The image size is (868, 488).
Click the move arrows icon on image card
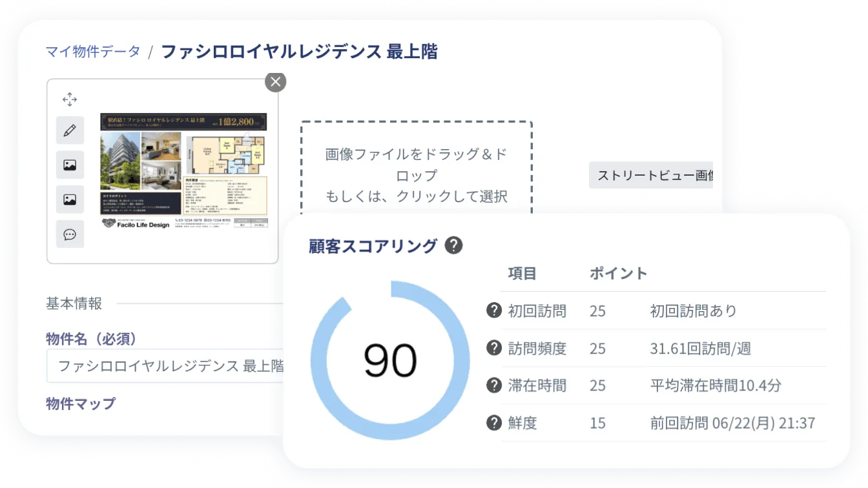(70, 99)
